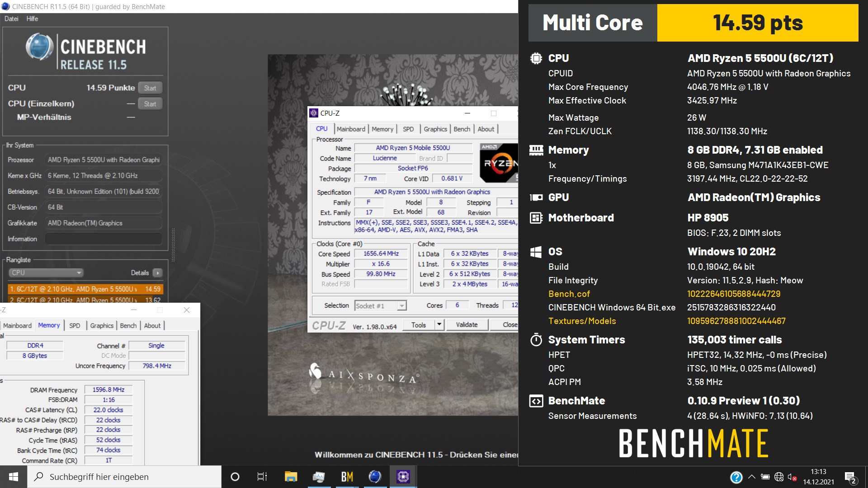
Task: Open the Cinebench globe taskbar icon
Action: pyautogui.click(x=375, y=477)
